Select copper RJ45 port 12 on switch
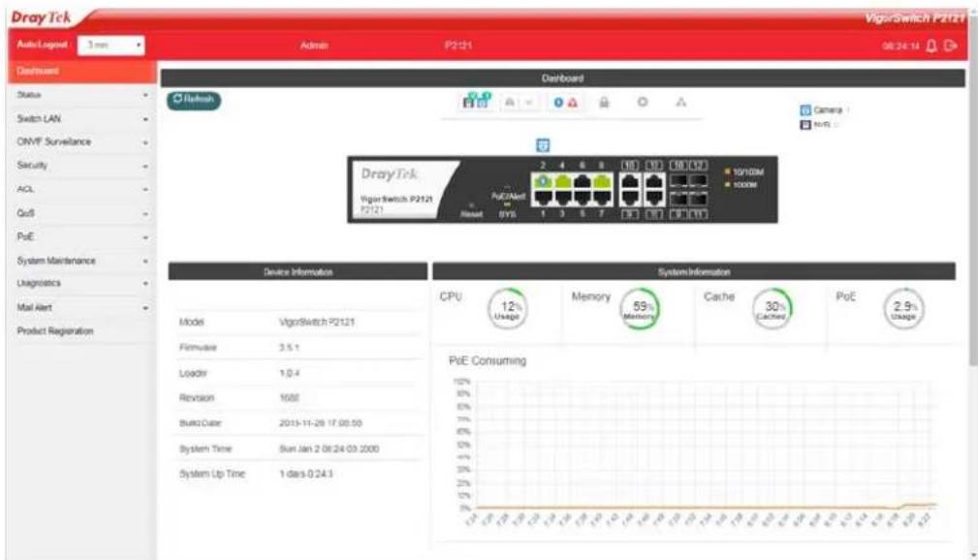This screenshot has width=978, height=560. (654, 181)
